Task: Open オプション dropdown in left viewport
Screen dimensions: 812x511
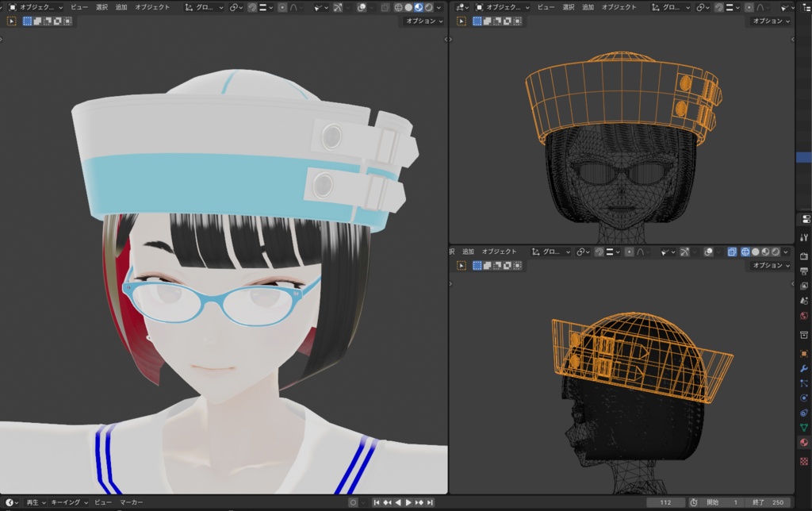Action: (424, 21)
